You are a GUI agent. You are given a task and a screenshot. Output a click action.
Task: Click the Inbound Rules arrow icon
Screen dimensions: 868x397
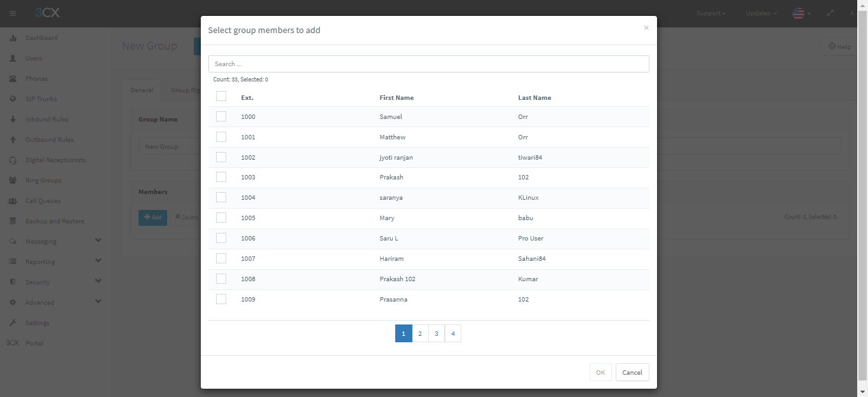click(x=13, y=120)
